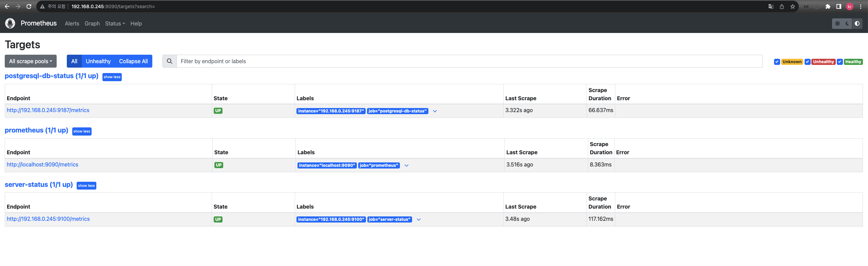Click the 8.363ms scrape duration value

pos(600,164)
